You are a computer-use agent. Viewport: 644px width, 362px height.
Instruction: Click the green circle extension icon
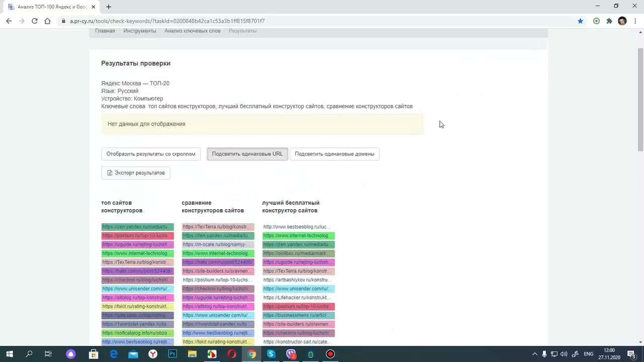pyautogui.click(x=596, y=21)
